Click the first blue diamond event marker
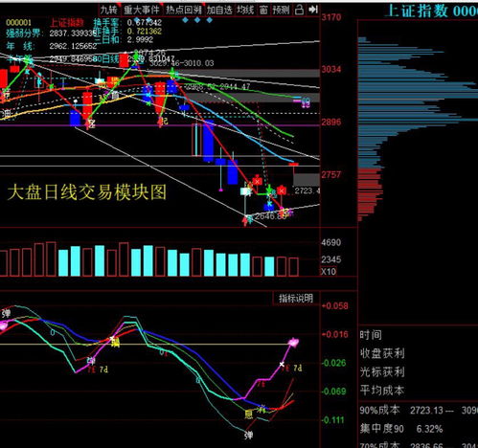The image size is (478, 448). point(185,20)
